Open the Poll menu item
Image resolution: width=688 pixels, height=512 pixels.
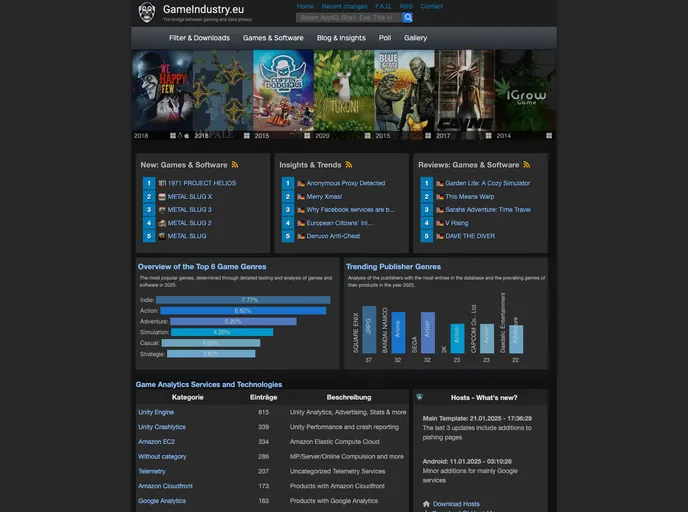[385, 38]
